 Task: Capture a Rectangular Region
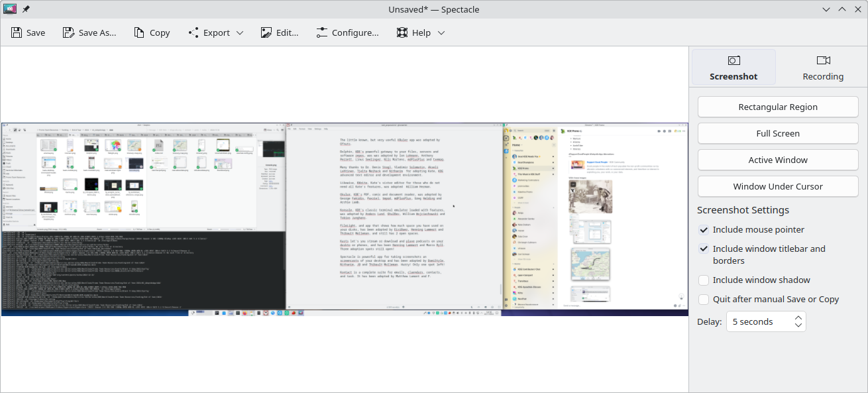(778, 107)
